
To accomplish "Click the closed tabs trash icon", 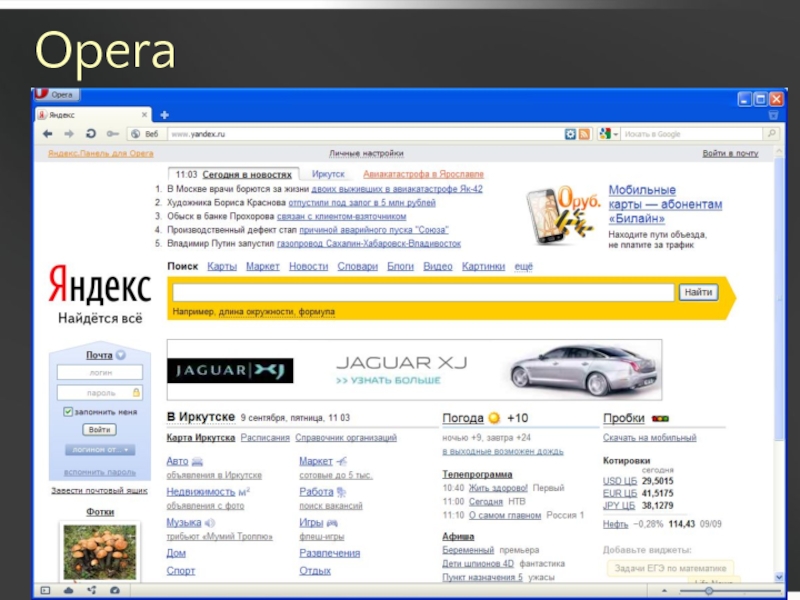I will click(773, 115).
